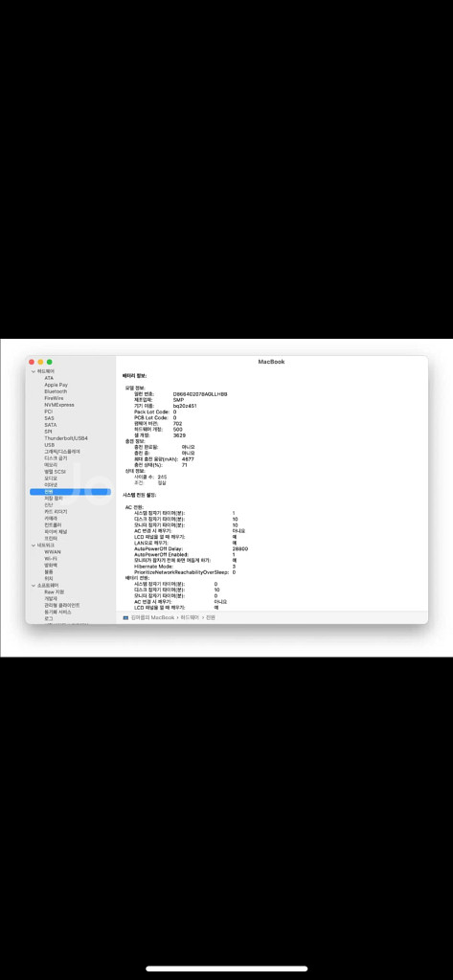Click the manufacturer value SMP
453x980 pixels.
click(178, 400)
